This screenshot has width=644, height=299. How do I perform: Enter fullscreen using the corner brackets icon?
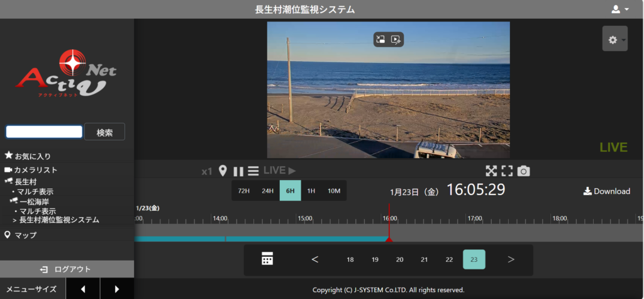click(507, 171)
